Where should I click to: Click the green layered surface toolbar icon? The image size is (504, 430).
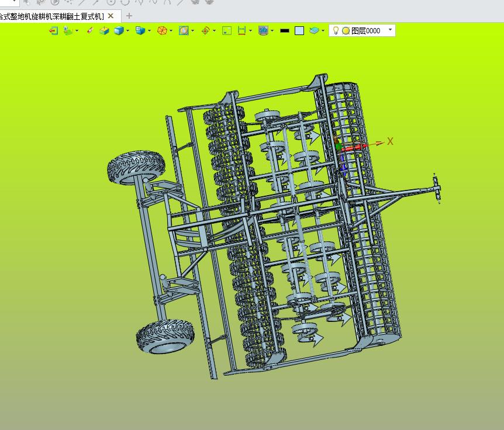68,31
